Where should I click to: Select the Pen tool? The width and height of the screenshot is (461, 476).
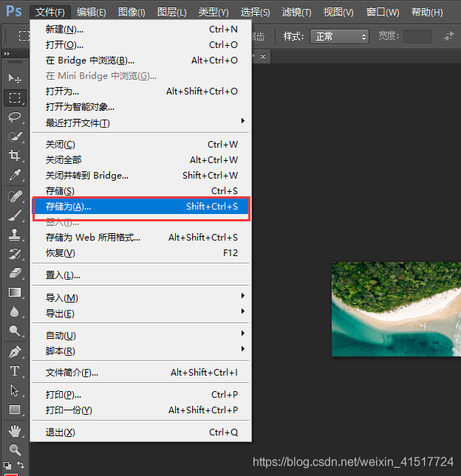pyautogui.click(x=15, y=352)
